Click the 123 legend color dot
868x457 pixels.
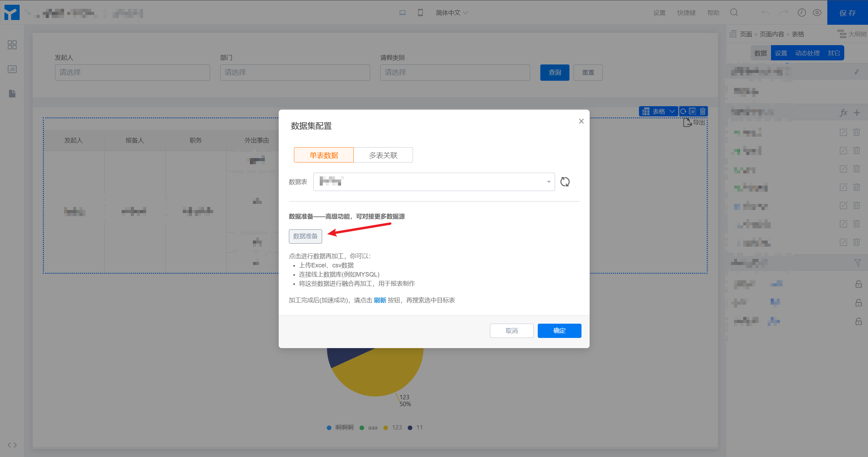pos(386,427)
